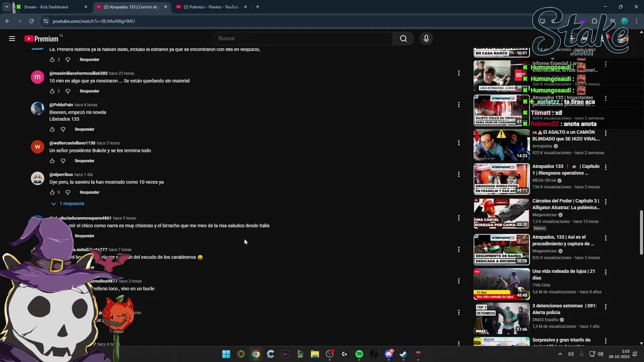Screen dimensions: 644x362
Task: Open more options for '3 detenciones extremas' video
Action: tap(606, 307)
